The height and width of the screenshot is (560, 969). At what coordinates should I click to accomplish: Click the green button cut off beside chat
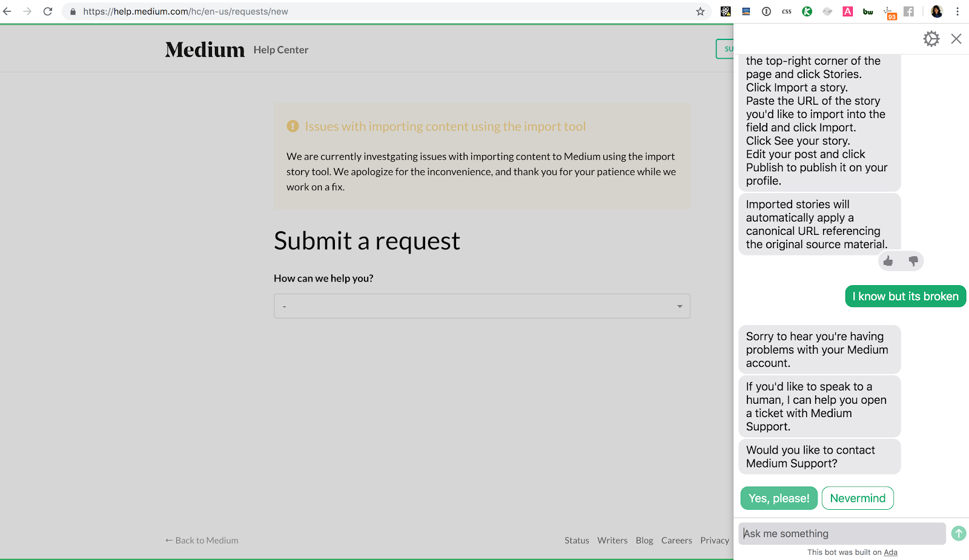click(725, 49)
